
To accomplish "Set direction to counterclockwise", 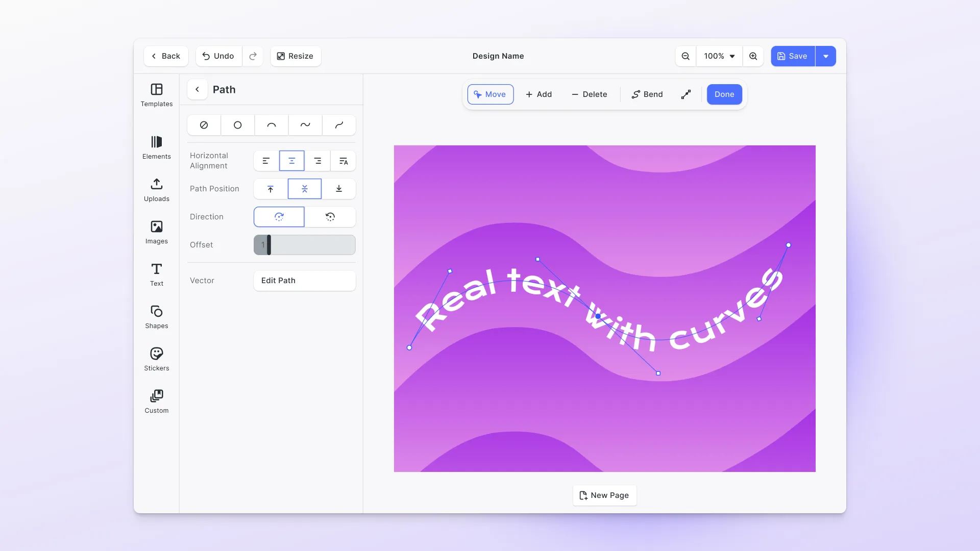I will [x=330, y=217].
